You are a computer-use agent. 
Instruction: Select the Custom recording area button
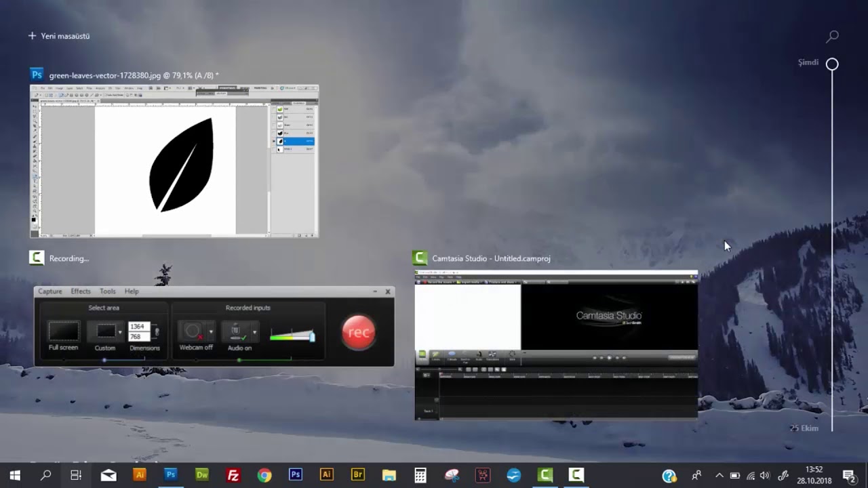pos(106,331)
